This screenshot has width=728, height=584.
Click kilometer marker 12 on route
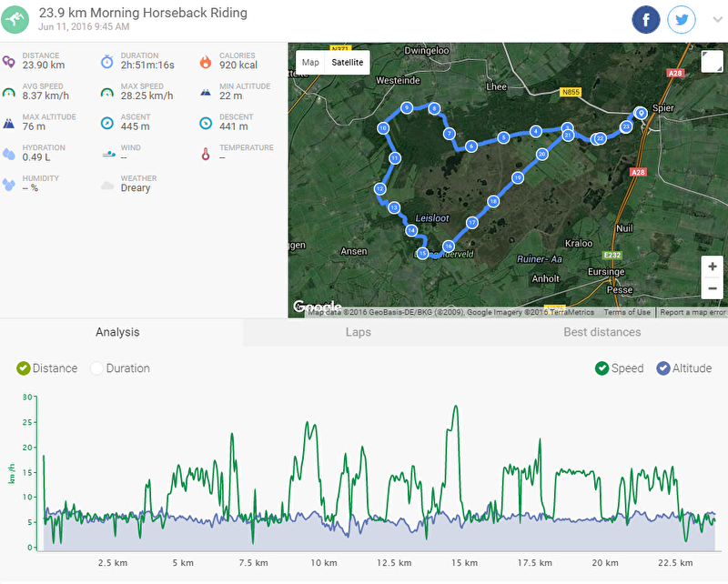(379, 189)
